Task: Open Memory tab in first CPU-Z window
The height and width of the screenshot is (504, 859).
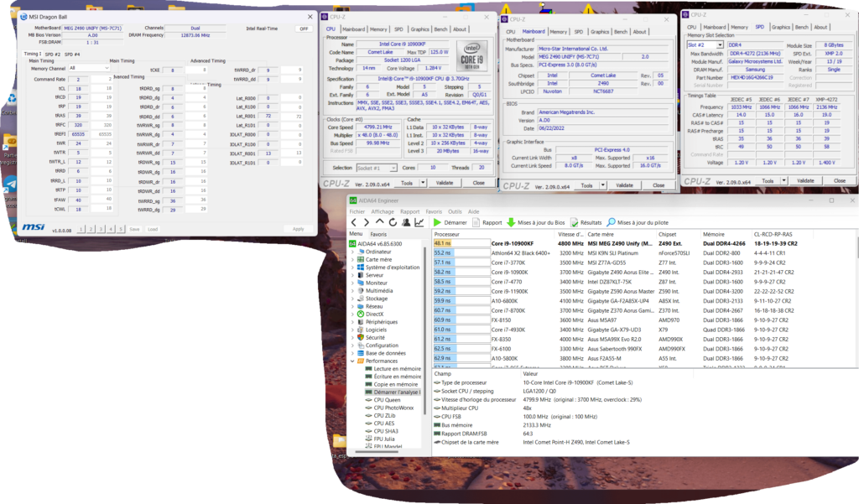Action: point(378,29)
